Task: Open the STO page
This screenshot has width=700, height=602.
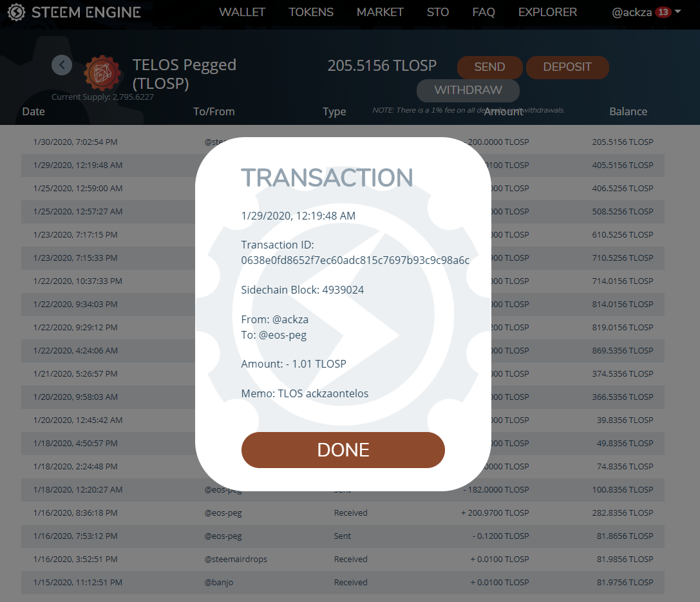Action: [x=437, y=12]
